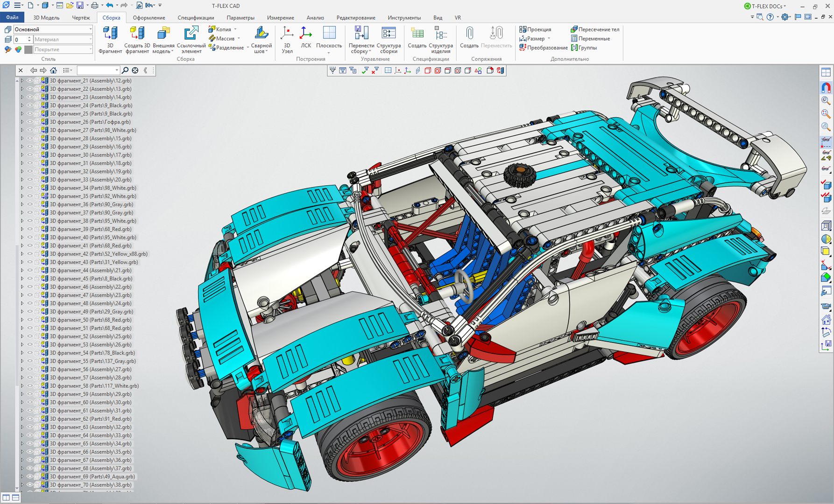Switch to the 3D Модель tab

tap(46, 18)
